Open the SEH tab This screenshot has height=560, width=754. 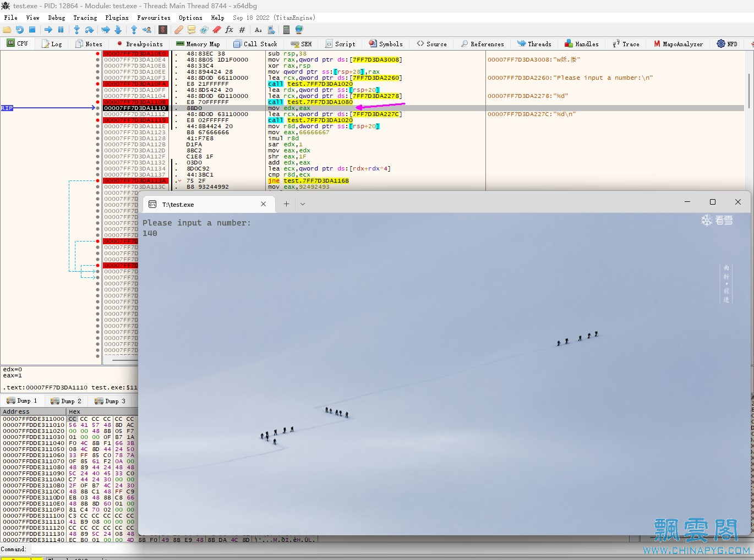click(302, 44)
